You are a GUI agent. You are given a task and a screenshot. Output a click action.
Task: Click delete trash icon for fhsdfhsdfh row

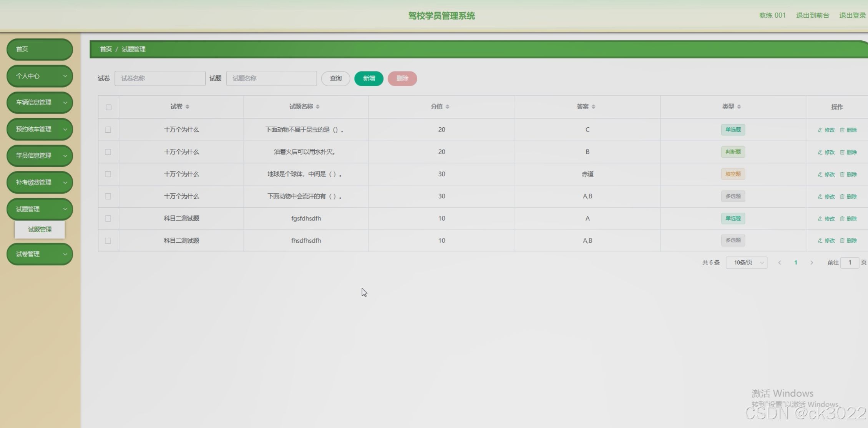pos(842,241)
